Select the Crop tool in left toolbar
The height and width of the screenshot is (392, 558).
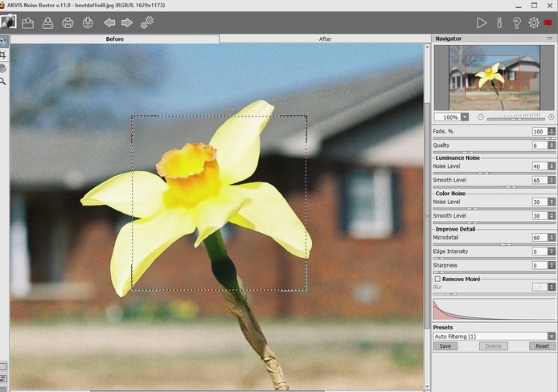coord(4,55)
